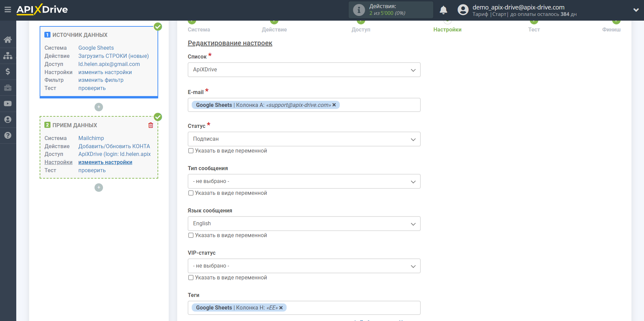Open the briefcase sidebar icon
The height and width of the screenshot is (321, 644).
click(x=8, y=88)
